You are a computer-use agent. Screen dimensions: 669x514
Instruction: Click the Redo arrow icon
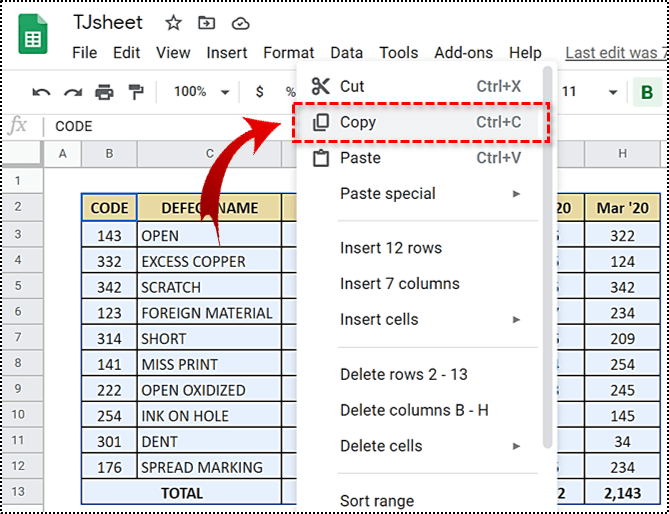[72, 92]
